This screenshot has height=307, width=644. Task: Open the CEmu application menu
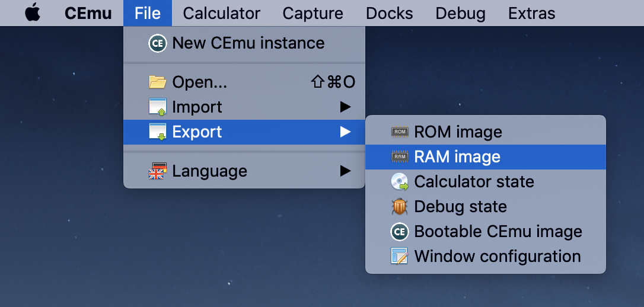click(88, 13)
